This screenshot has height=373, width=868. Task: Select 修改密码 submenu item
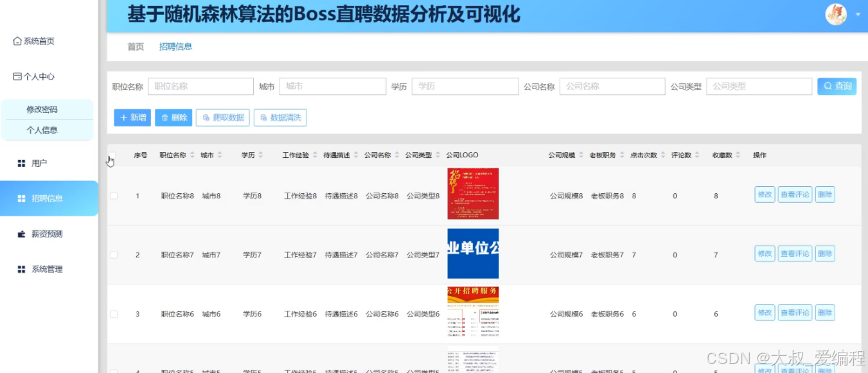pyautogui.click(x=42, y=110)
